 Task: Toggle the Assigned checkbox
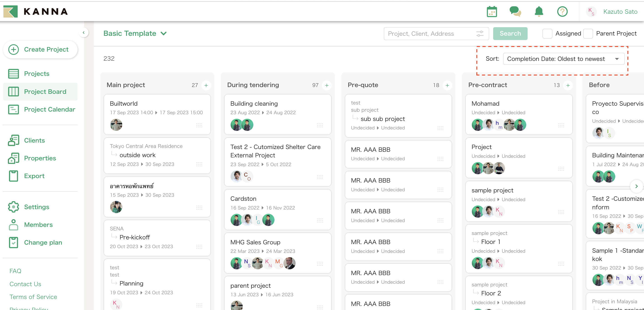click(x=547, y=33)
